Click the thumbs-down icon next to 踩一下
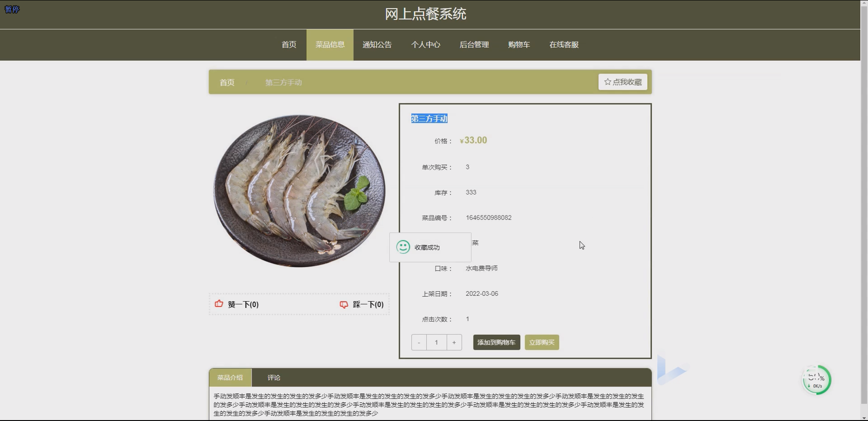This screenshot has height=421, width=868. pos(344,304)
